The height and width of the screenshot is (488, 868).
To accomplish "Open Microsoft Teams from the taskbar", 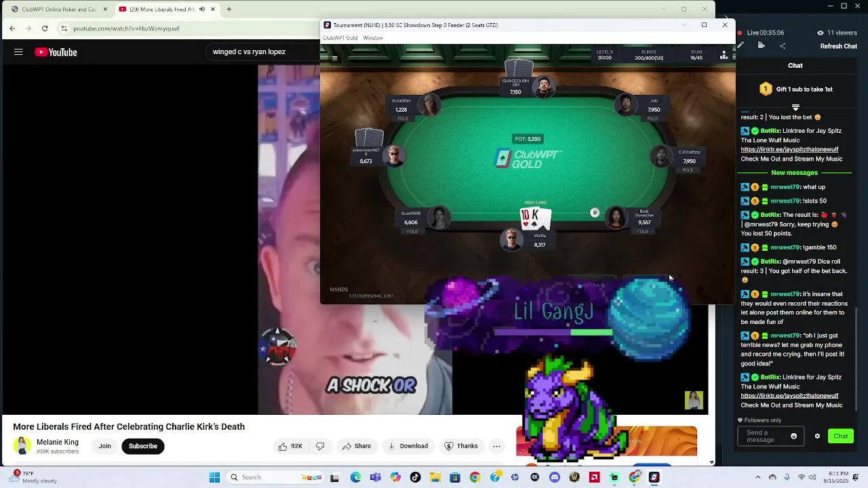I will (x=376, y=477).
